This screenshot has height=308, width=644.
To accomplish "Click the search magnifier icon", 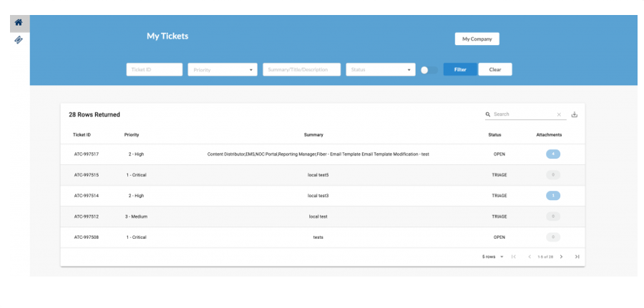I will (488, 114).
